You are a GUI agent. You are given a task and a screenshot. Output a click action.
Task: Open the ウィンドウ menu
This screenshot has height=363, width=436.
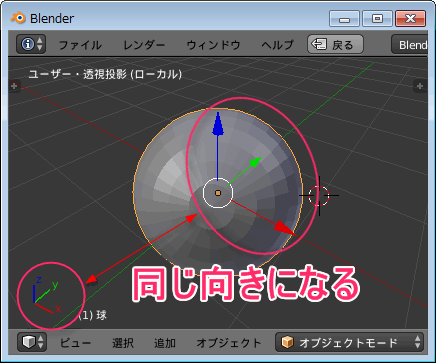coord(213,45)
